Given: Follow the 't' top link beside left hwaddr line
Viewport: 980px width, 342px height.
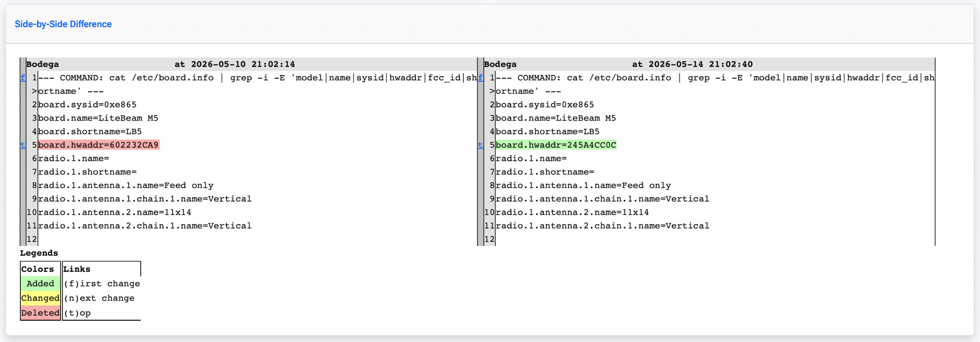Looking at the screenshot, I should 23,145.
